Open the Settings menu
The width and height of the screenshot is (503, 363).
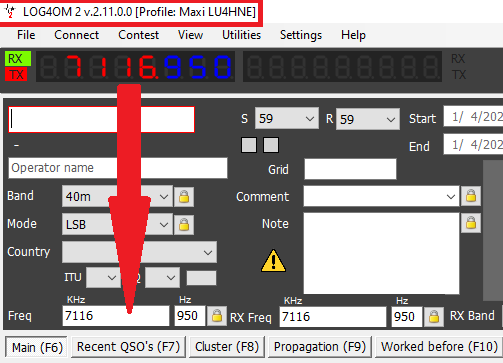[301, 35]
